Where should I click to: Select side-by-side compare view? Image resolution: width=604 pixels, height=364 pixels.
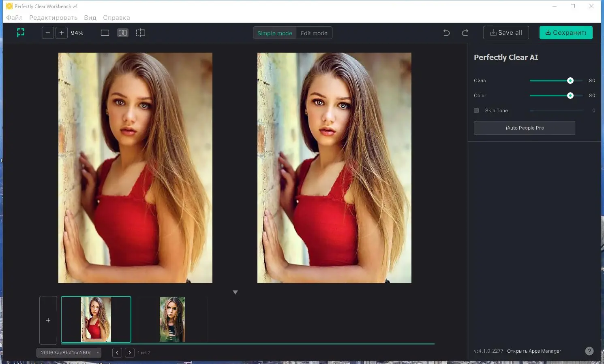click(x=123, y=33)
